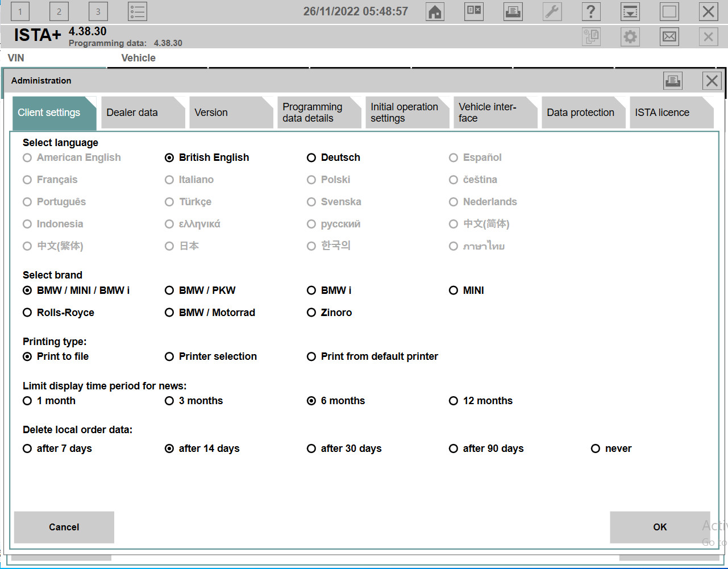The width and height of the screenshot is (728, 569).
Task: Limit news display to 3 months
Action: (194, 401)
